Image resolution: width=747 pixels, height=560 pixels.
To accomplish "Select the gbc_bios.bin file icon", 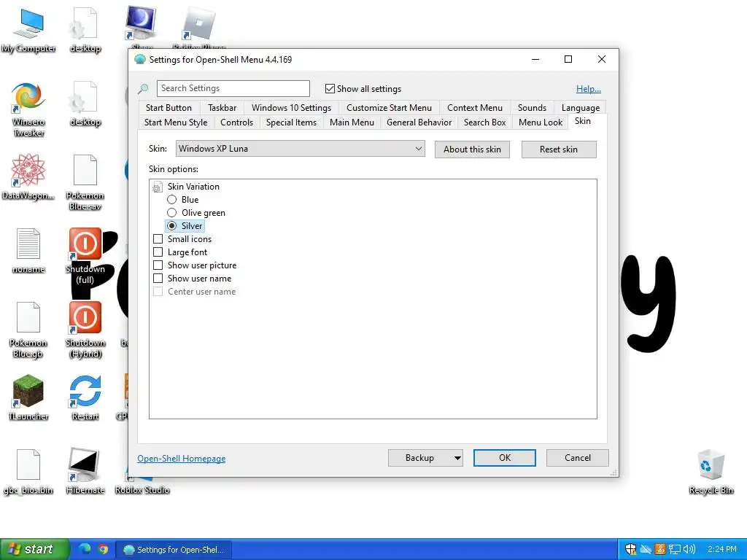I will (x=28, y=472).
